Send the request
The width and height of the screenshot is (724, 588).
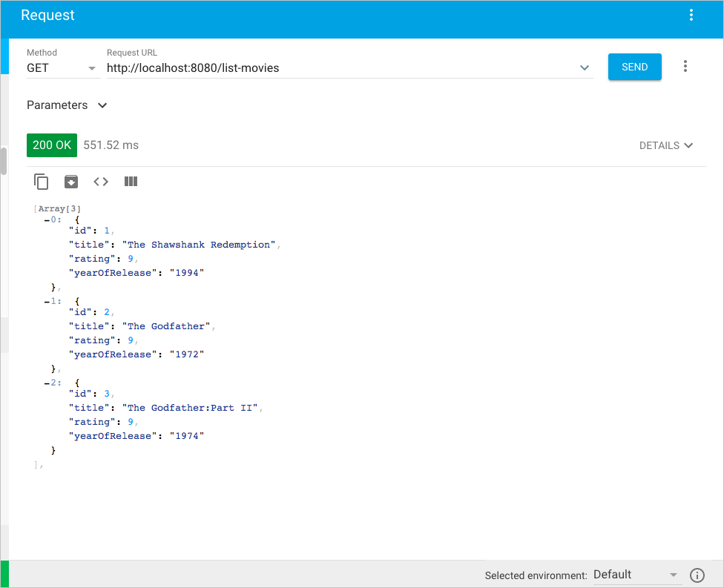click(634, 67)
